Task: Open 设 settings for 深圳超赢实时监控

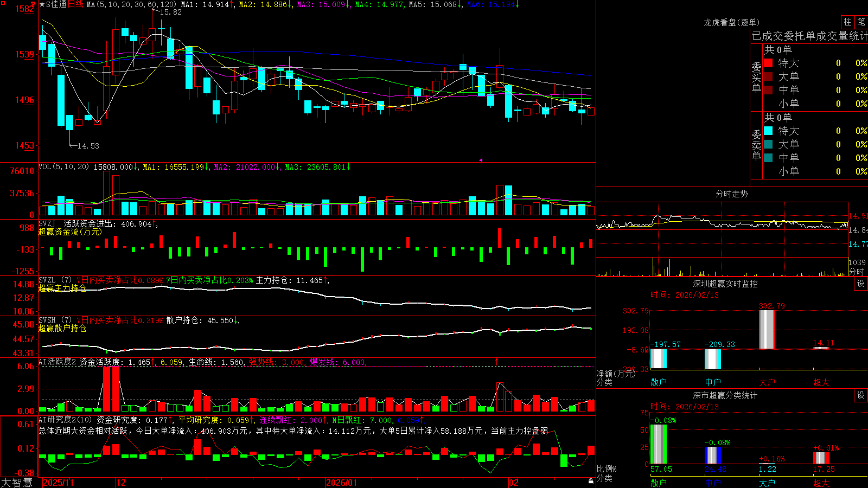Action: (x=861, y=284)
